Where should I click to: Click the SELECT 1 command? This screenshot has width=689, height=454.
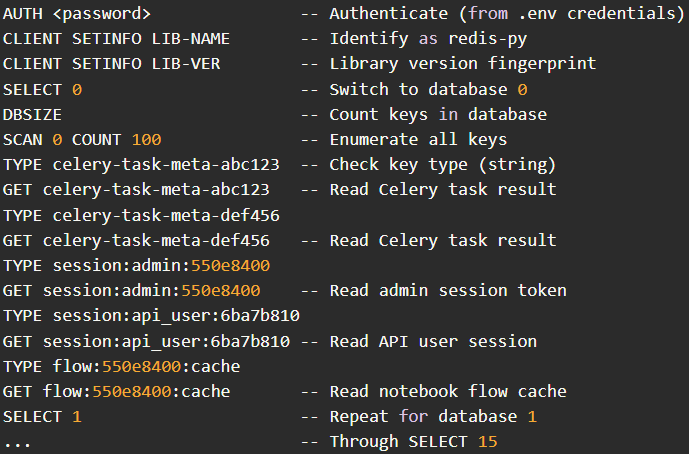(42, 416)
